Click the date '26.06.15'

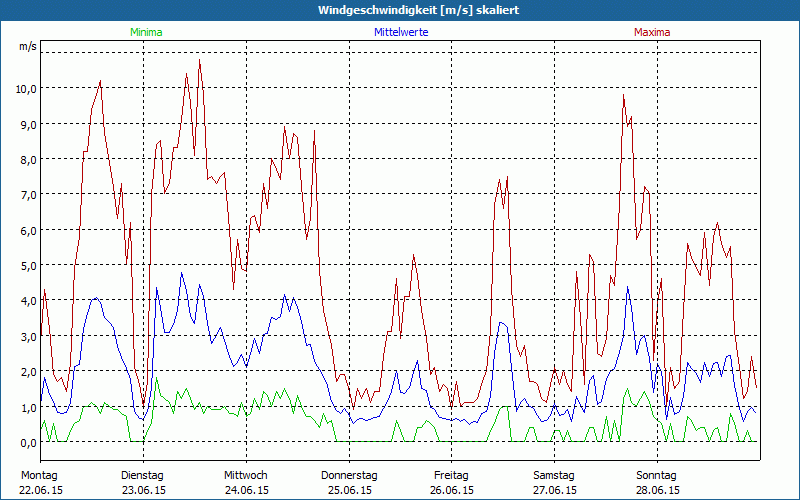tap(452, 490)
